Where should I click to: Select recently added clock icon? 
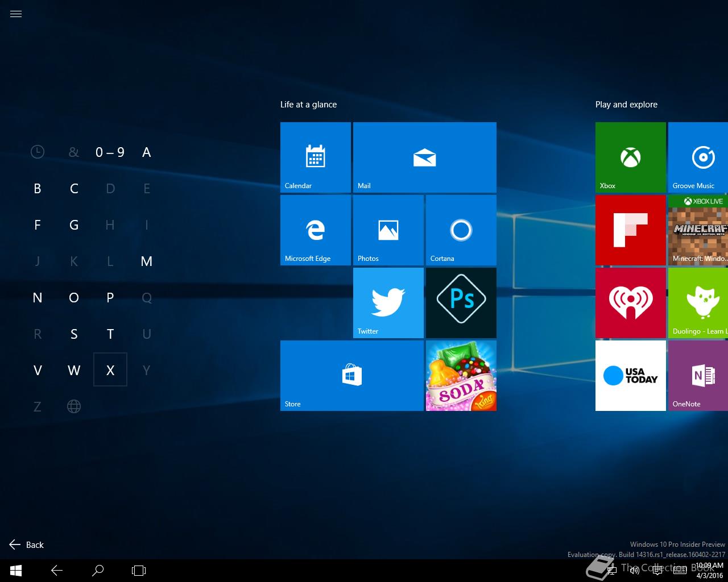coord(38,152)
